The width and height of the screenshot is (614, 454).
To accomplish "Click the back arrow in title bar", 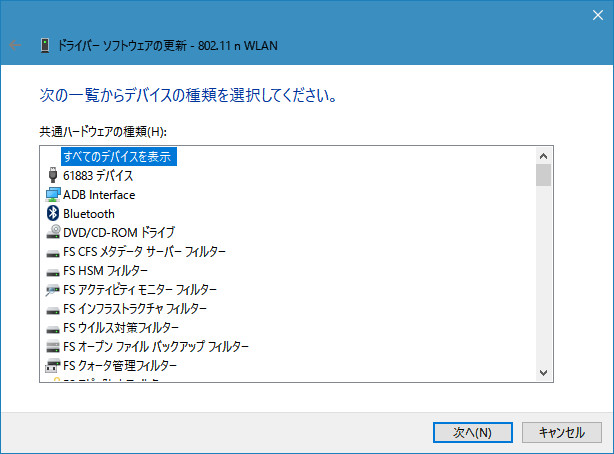I will pos(15,45).
